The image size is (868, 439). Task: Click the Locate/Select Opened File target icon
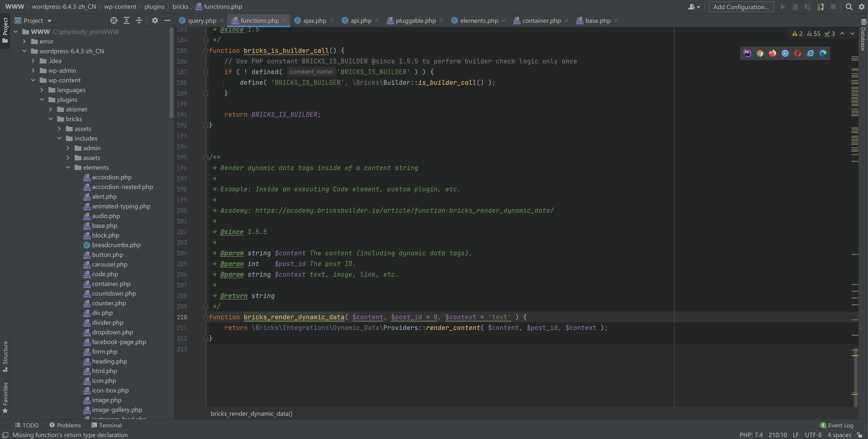(x=114, y=21)
